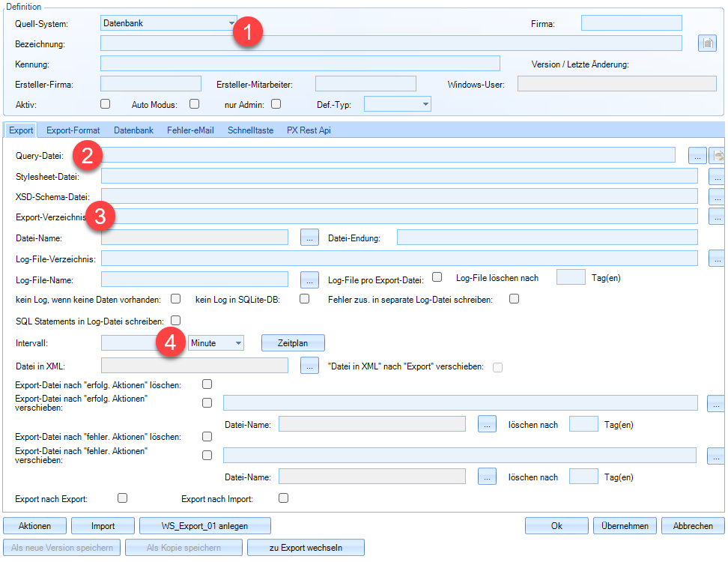Enable the Aktiv checkbox

[106, 104]
